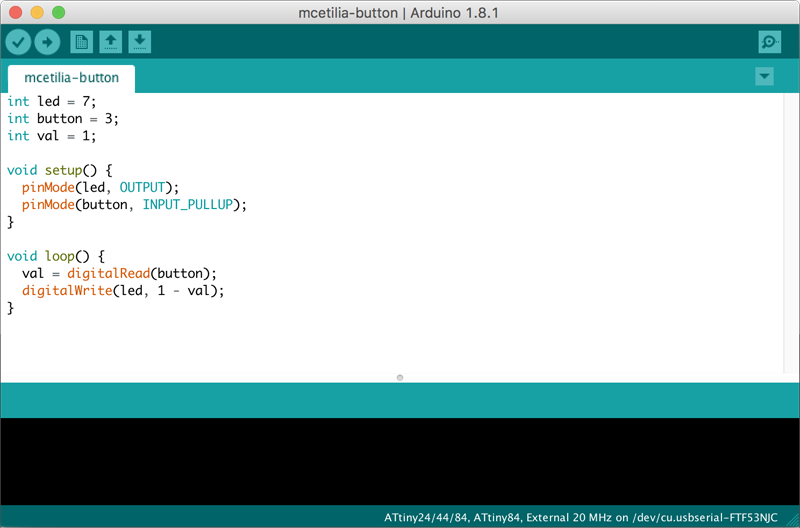
Task: Click the black console output area
Action: 400,461
